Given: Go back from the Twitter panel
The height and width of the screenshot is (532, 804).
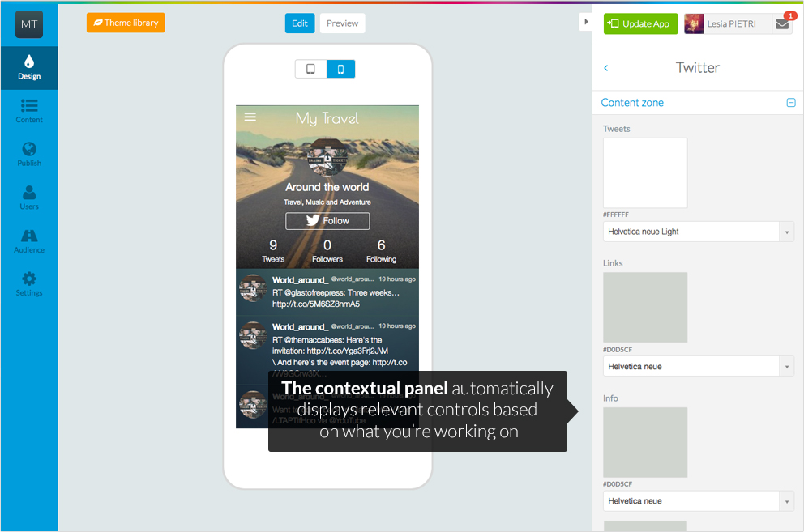Looking at the screenshot, I should (x=606, y=68).
